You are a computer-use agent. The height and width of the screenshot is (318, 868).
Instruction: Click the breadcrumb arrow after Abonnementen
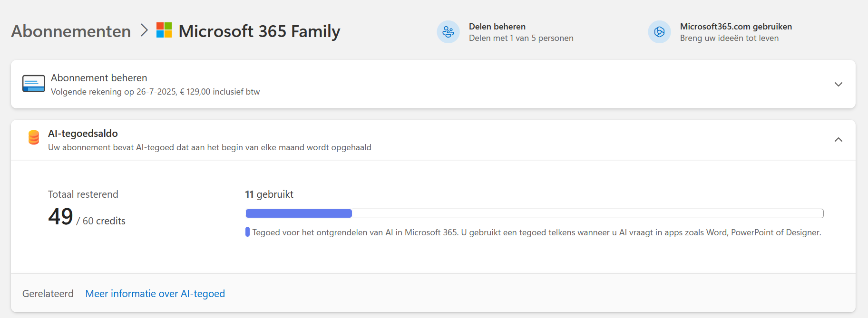144,30
